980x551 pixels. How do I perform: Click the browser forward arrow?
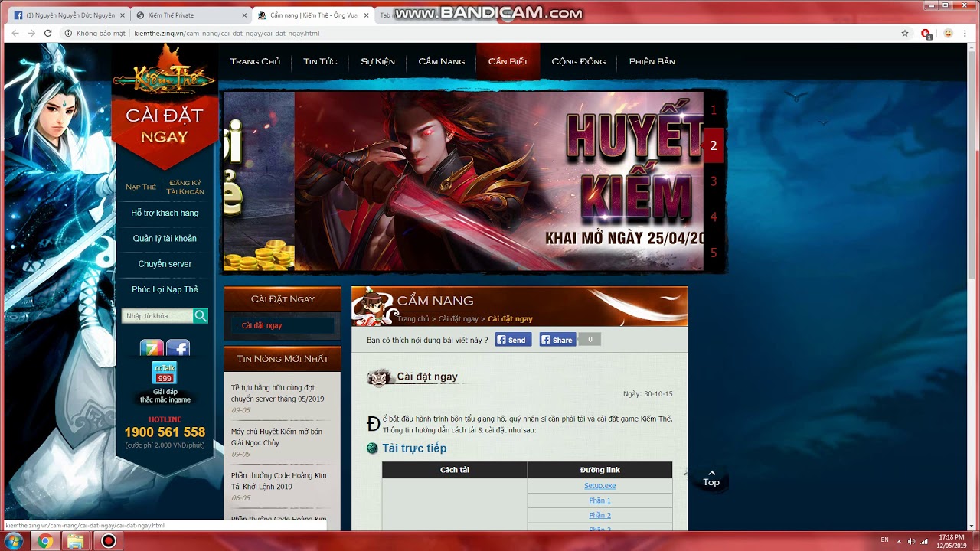pos(31,34)
